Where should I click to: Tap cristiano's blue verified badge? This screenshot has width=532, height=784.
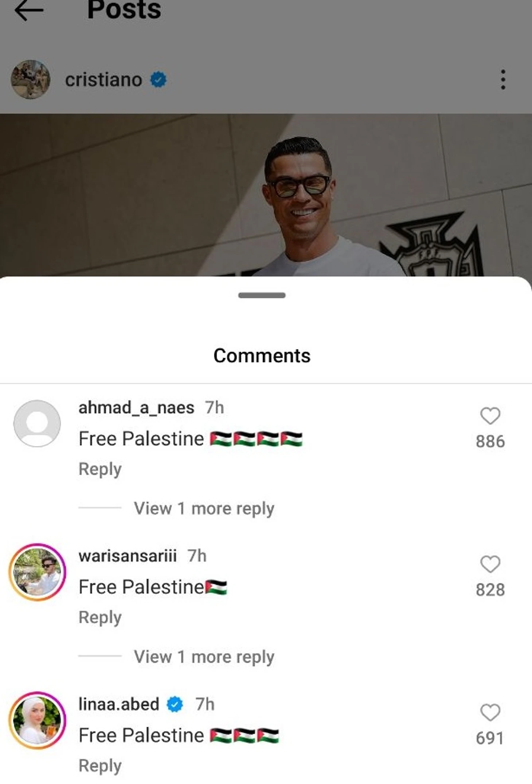[x=159, y=79]
